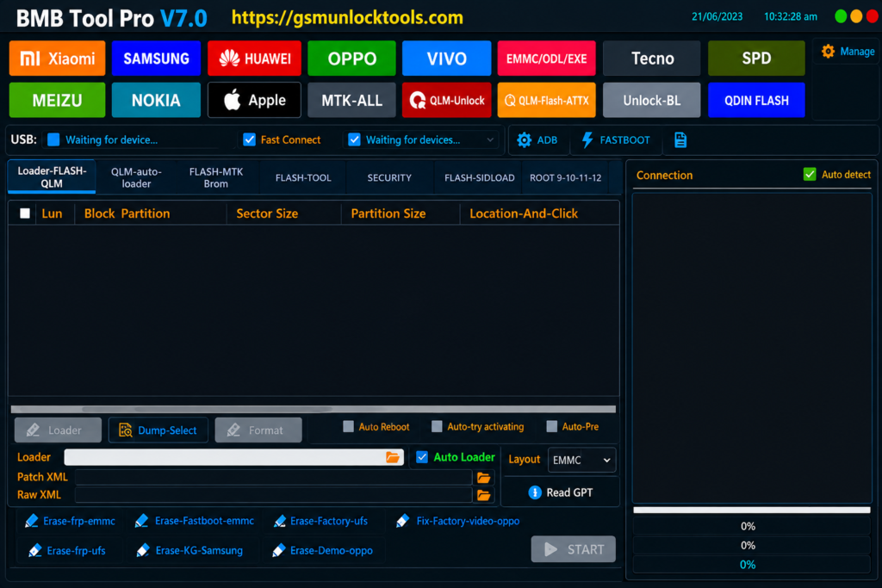
Task: Click the FASTBOOT lightning icon
Action: pyautogui.click(x=587, y=140)
